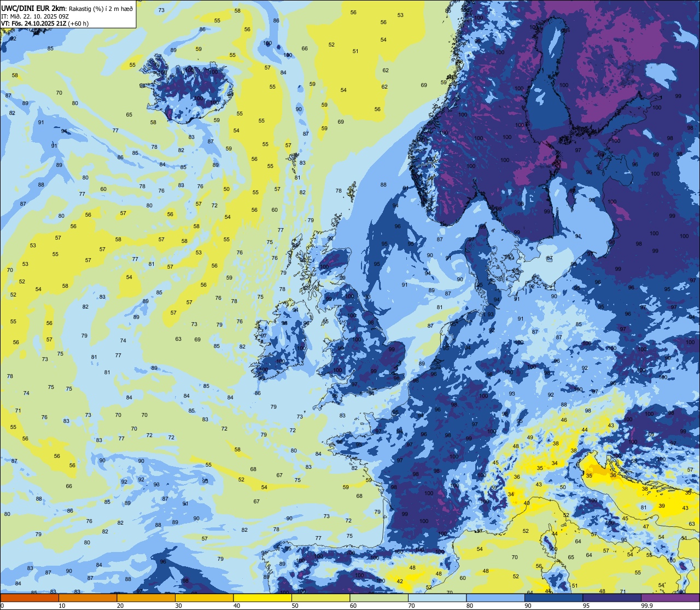This screenshot has height=610, width=700.
Task: Click the legend label 50
Action: [295, 606]
